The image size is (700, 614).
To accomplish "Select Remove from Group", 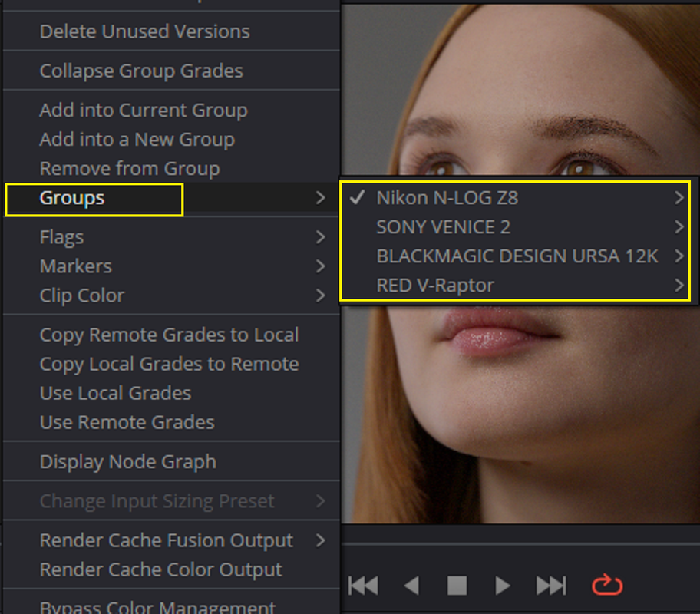I will tap(171, 168).
